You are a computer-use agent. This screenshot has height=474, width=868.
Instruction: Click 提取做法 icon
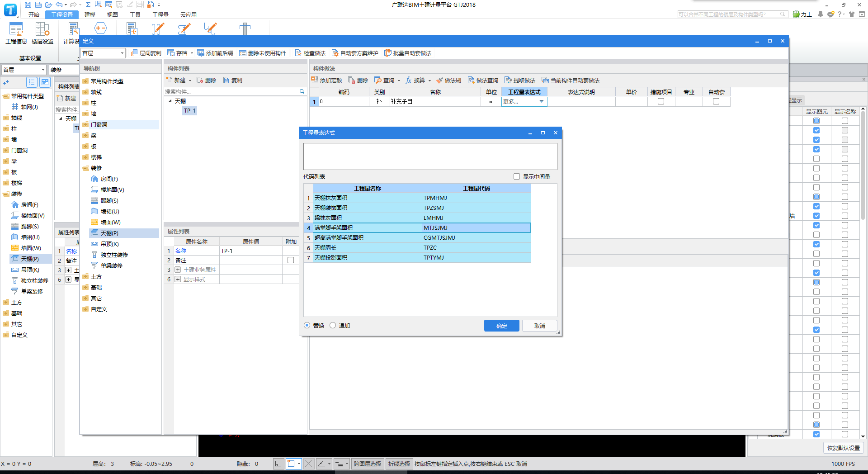point(508,80)
